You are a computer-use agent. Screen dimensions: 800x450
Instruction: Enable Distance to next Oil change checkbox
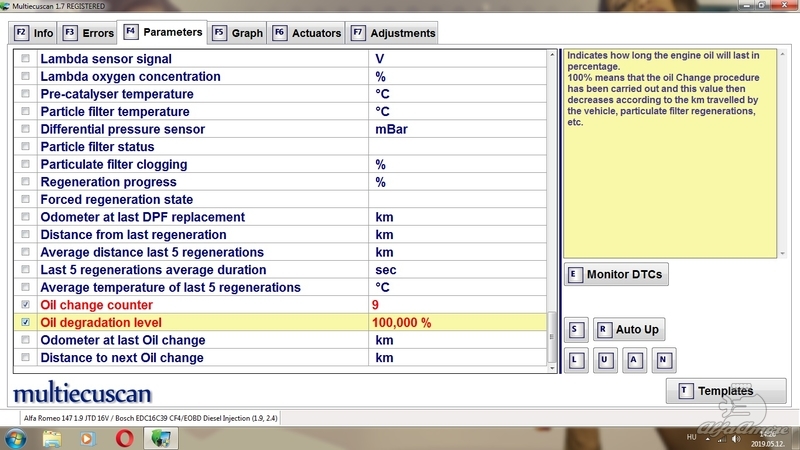pyautogui.click(x=26, y=358)
